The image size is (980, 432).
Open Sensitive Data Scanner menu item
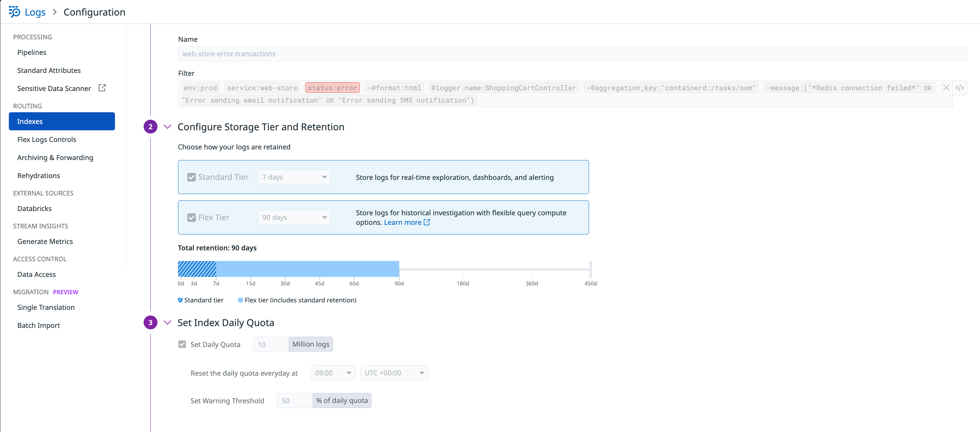[54, 88]
